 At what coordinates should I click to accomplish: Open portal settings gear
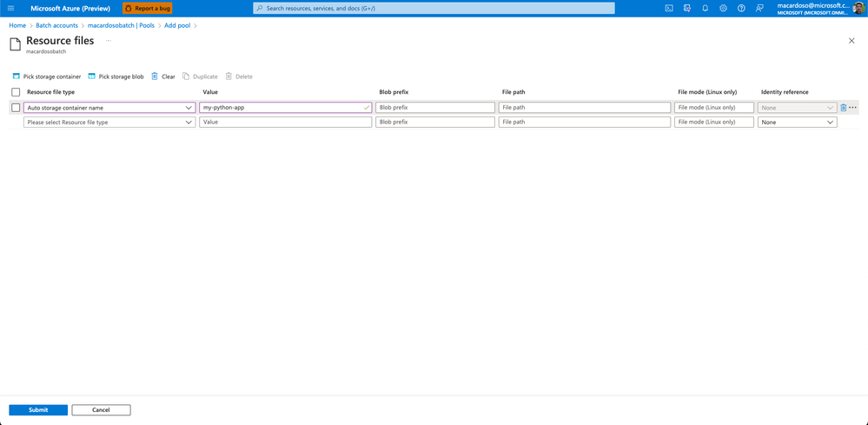click(723, 9)
